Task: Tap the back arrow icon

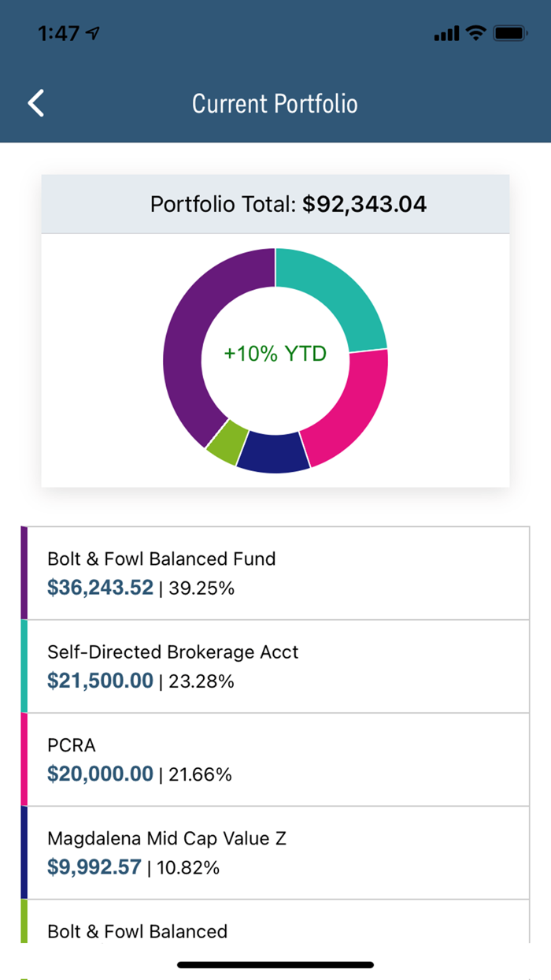Action: point(36,103)
